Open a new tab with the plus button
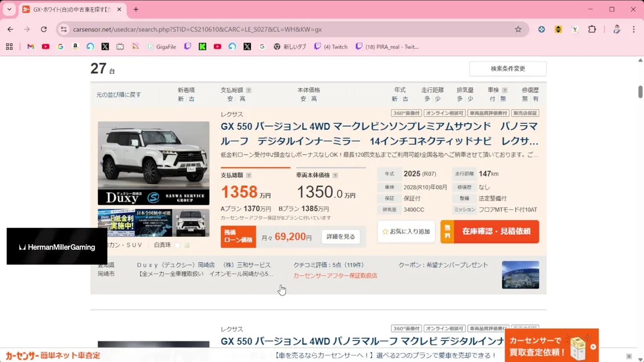Image resolution: width=644 pixels, height=362 pixels. (136, 10)
